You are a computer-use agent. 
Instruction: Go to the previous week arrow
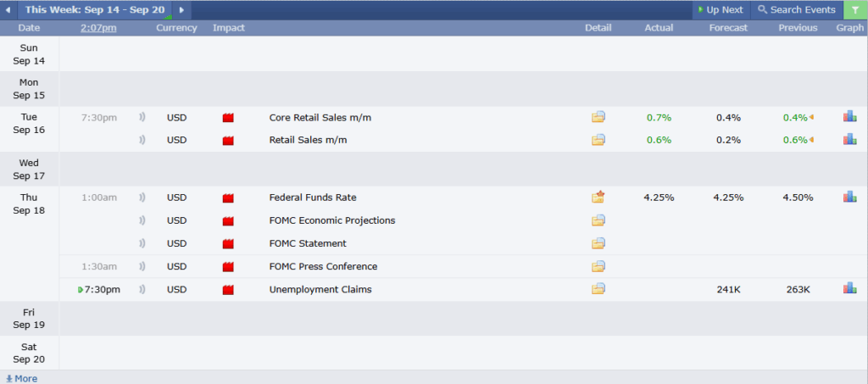(x=8, y=10)
